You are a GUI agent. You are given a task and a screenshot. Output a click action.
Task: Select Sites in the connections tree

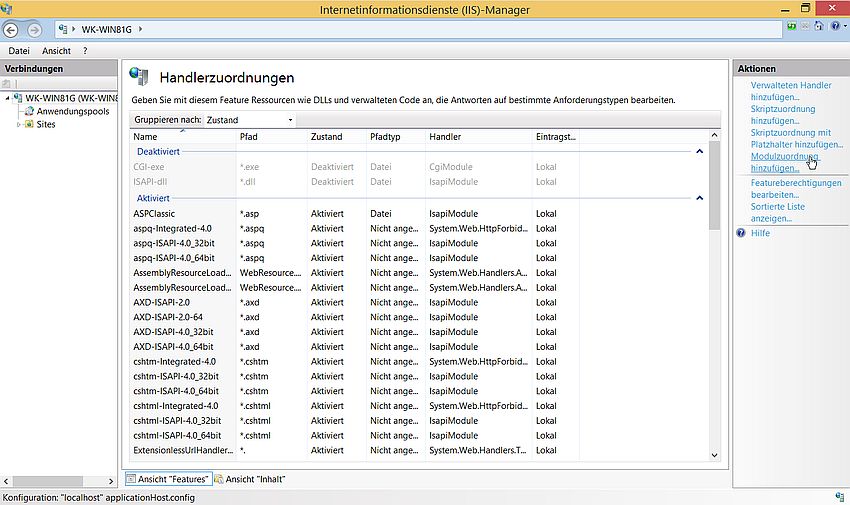(x=46, y=124)
